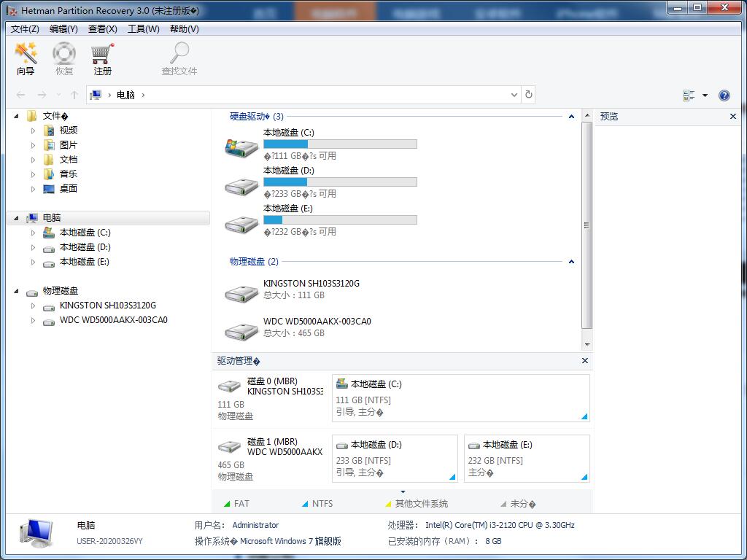
Task: Open the 编辑(Y) menu
Action: click(x=64, y=29)
